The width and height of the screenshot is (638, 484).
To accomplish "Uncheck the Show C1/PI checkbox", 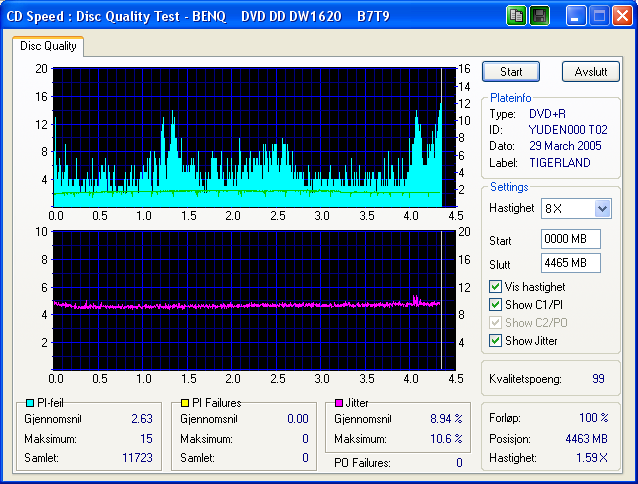I will (x=495, y=305).
